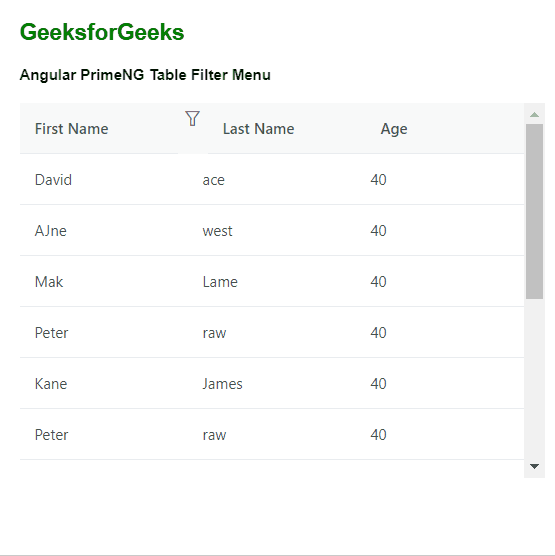Open the First Name filter funnel icon
Image resolution: width=555 pixels, height=556 pixels.
[192, 118]
